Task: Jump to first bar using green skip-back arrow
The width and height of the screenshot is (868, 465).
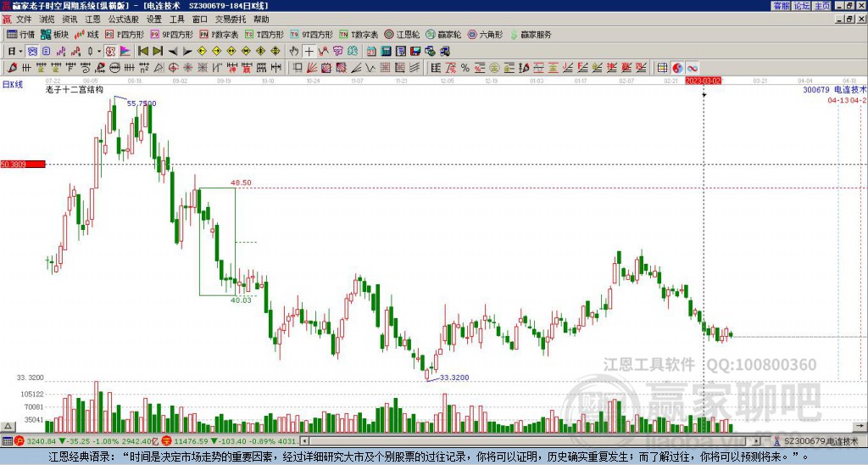Action: click(142, 52)
